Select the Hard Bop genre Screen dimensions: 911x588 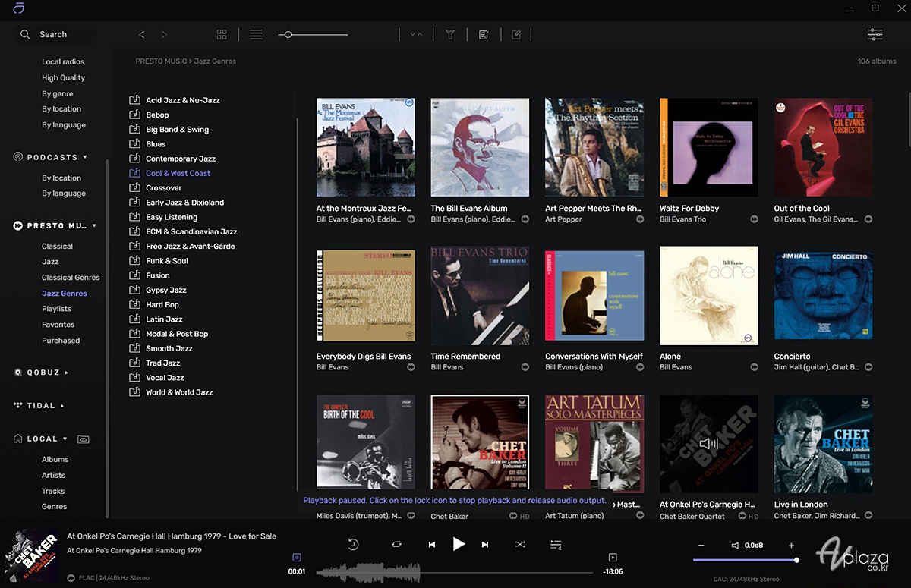[162, 304]
